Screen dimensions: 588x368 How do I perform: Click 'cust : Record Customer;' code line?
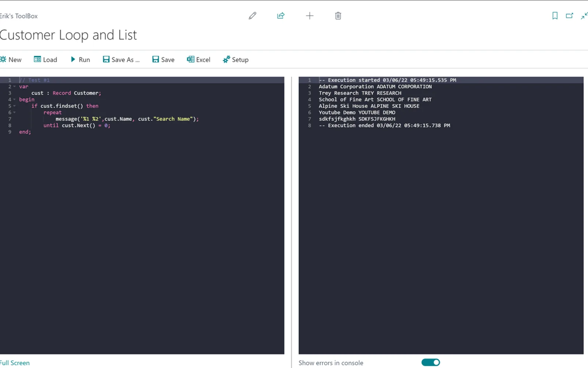tap(66, 93)
